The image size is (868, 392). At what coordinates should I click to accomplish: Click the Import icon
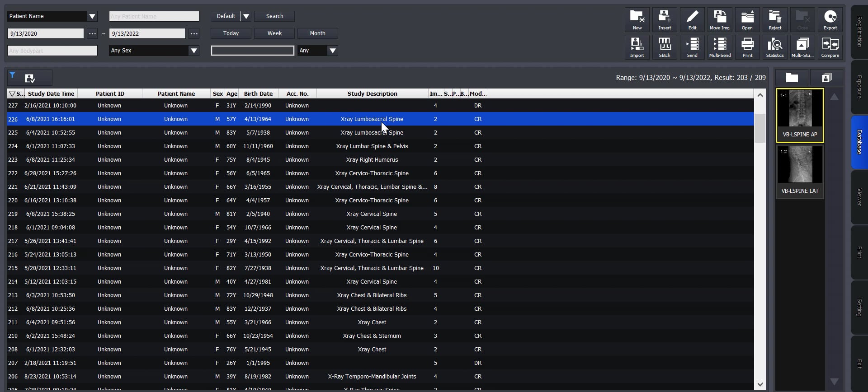(637, 47)
